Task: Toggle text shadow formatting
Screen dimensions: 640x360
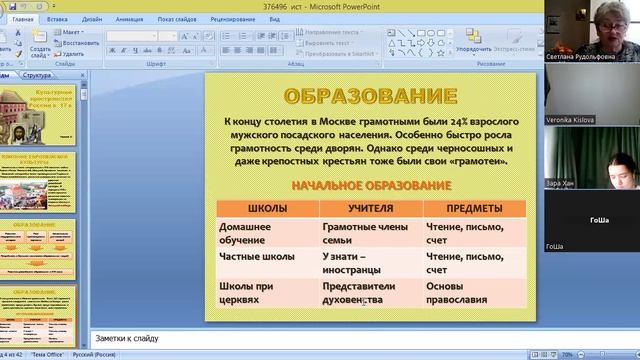Action: click(160, 51)
